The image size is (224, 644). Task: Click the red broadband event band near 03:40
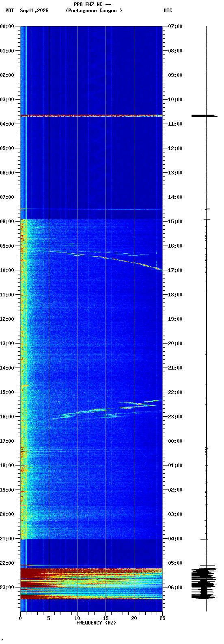pos(91,115)
